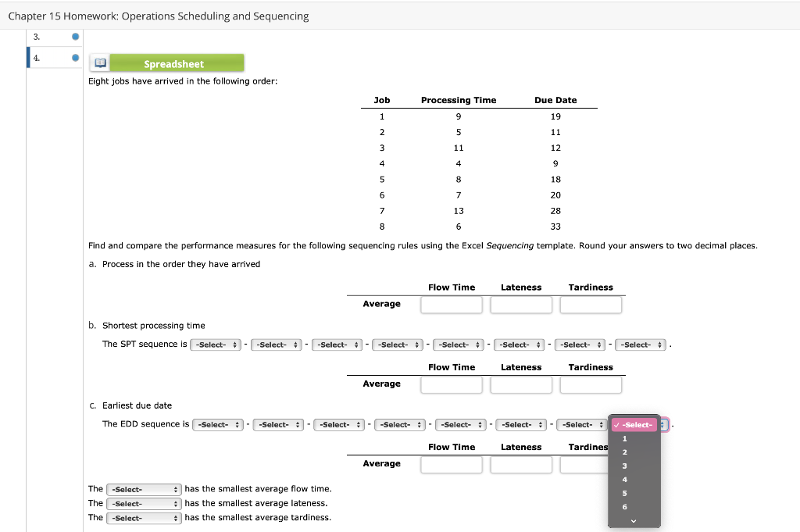The height and width of the screenshot is (532, 800).
Task: Click the blue status dot next to question 3
Action: (75, 36)
